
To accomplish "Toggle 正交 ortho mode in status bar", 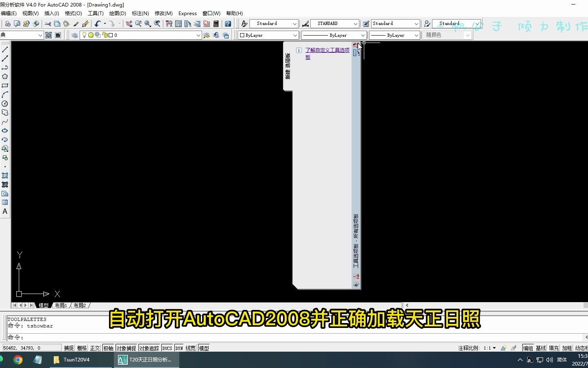I will pyautogui.click(x=95, y=348).
